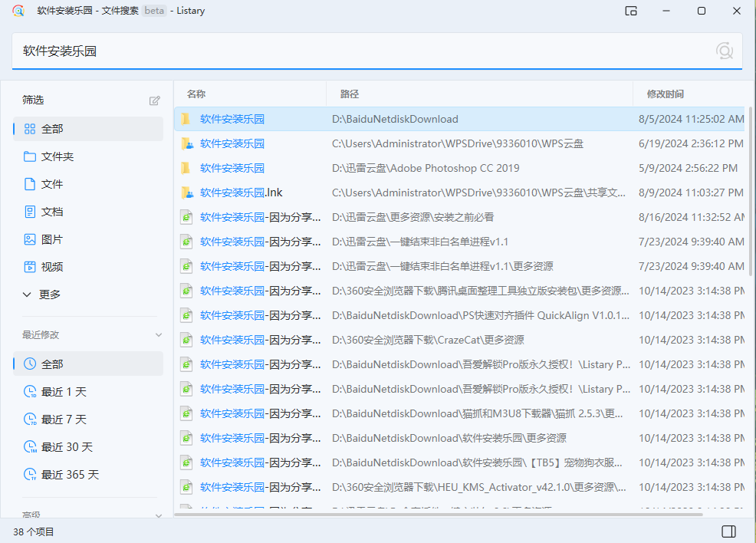756x543 pixels.
Task: Select 最近 7 天 time filter
Action: coord(87,419)
